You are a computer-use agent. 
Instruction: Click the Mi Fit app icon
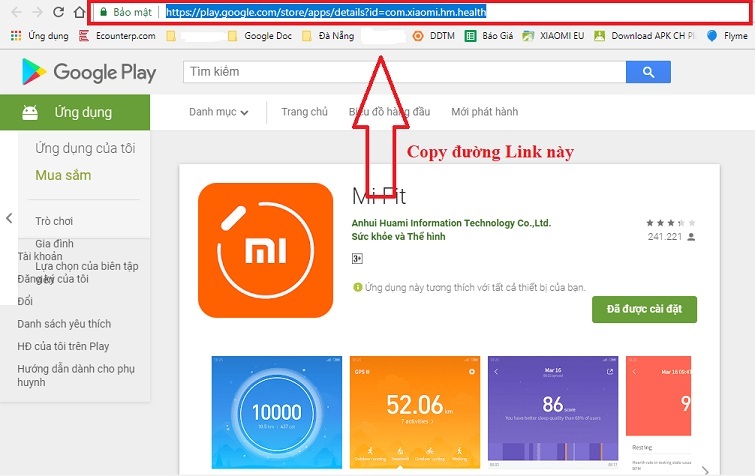(x=265, y=250)
